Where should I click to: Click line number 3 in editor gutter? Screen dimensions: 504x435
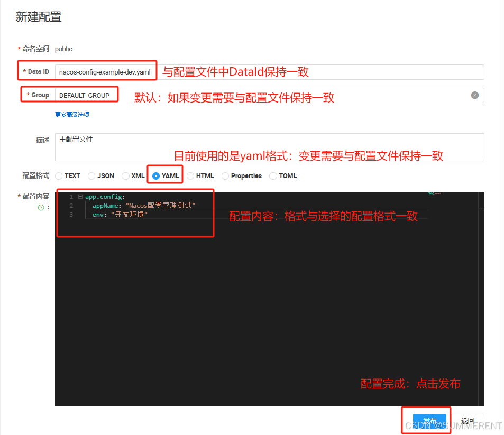coord(71,215)
